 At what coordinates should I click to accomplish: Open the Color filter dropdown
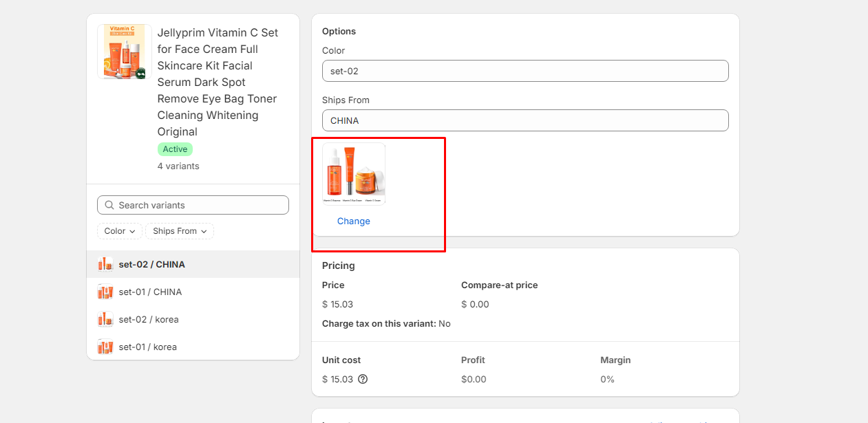tap(120, 231)
